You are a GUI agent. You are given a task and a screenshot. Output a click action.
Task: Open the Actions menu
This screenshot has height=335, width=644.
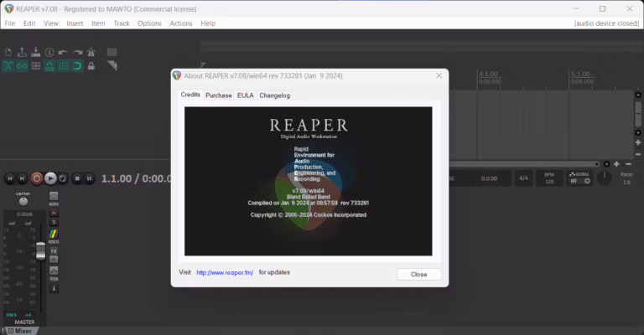[x=181, y=23]
